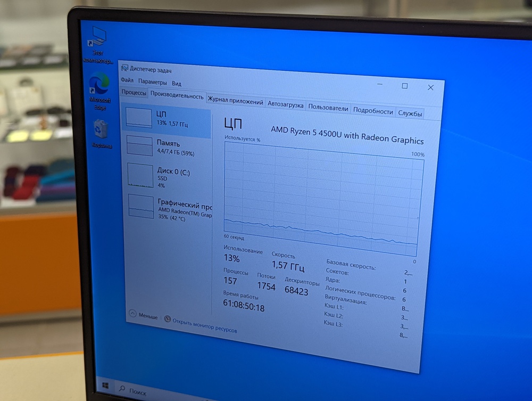The image size is (532, 401).
Task: Select the Производительность tab
Action: click(x=177, y=95)
